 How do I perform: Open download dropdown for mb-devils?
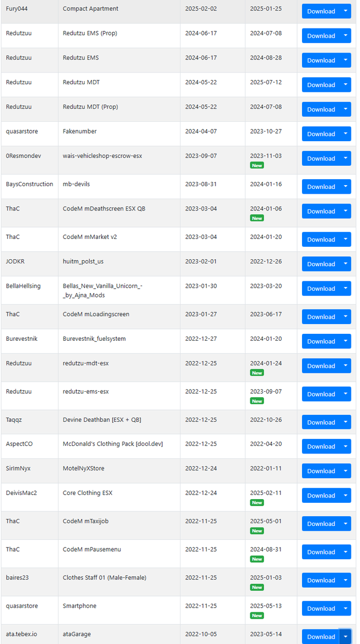coord(345,187)
